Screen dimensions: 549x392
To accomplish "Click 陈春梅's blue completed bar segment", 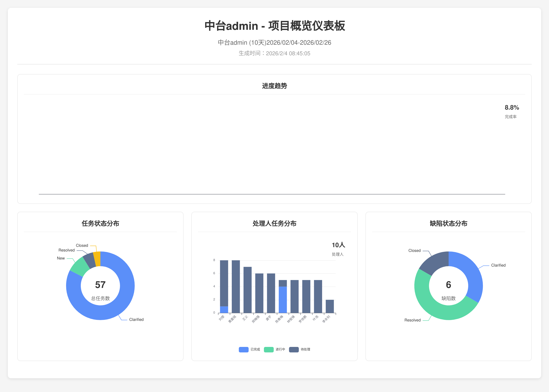I will [283, 299].
